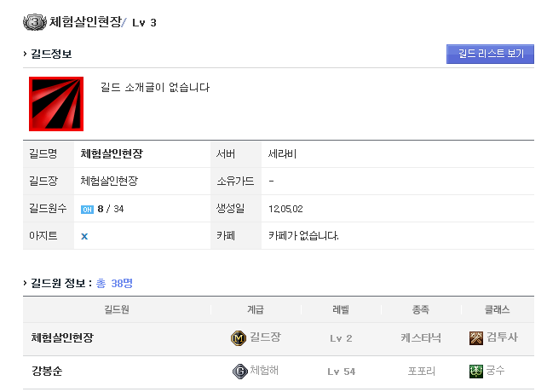Sort by the 계급 column header
This screenshot has height=392, width=547.
click(255, 309)
